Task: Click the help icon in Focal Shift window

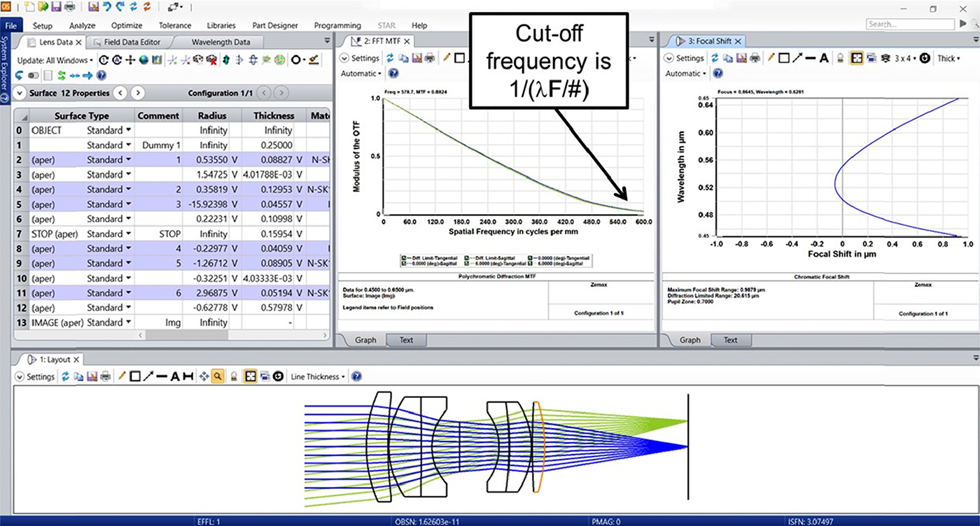Action: point(717,73)
